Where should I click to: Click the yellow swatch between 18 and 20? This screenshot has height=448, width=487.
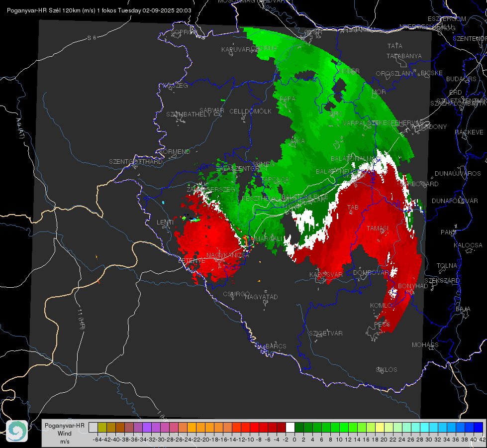[380, 428]
